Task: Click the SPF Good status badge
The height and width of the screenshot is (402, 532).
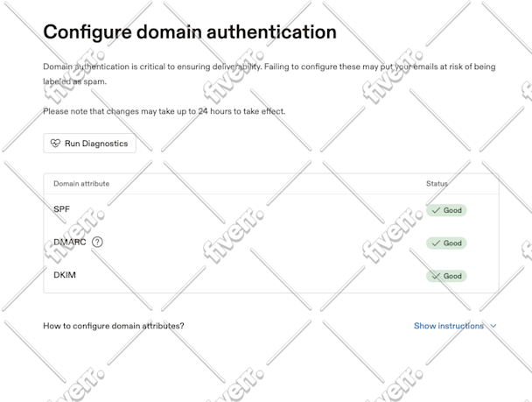Action: click(x=446, y=210)
